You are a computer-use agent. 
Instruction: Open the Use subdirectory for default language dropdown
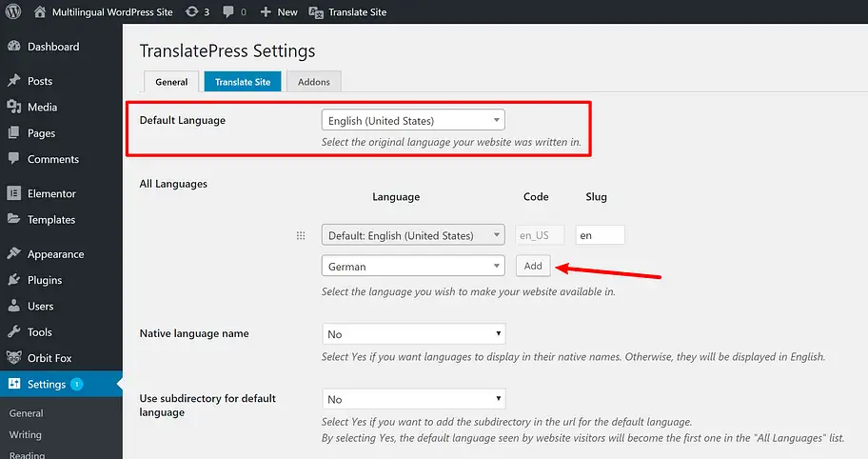[413, 399]
